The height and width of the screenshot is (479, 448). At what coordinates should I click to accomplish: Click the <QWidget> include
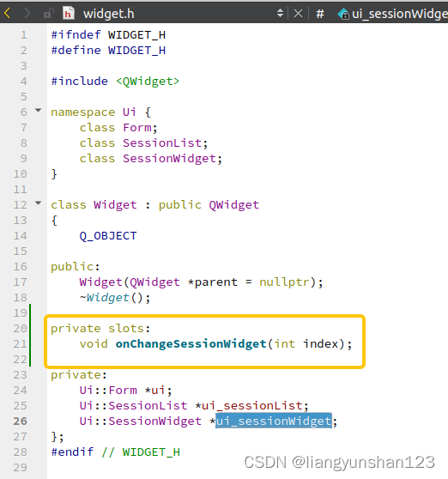(148, 82)
